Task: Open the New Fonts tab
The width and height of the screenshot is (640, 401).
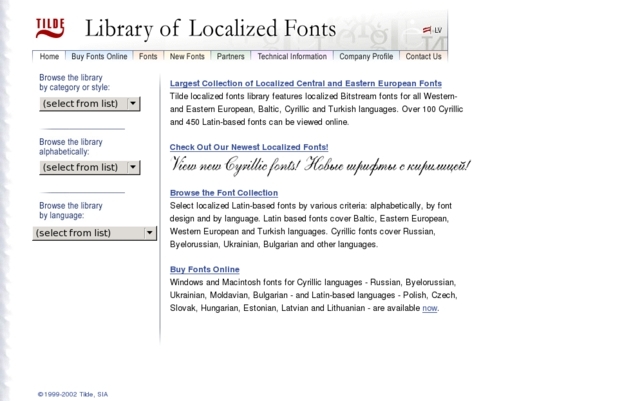Action: (x=188, y=57)
